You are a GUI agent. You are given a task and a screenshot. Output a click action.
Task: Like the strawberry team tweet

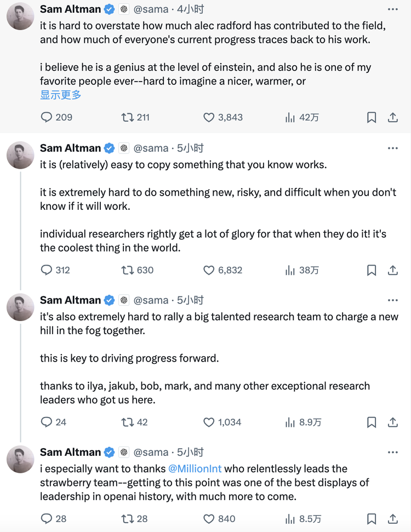(209, 518)
